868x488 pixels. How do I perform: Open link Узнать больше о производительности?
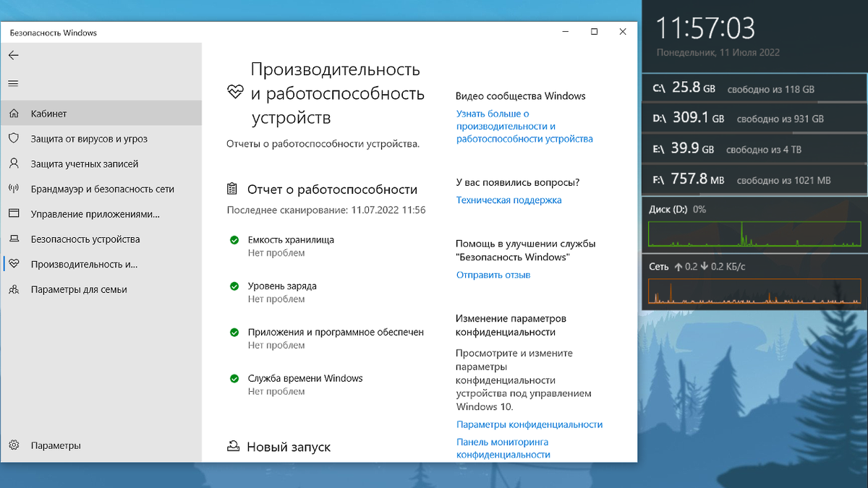[x=524, y=126]
